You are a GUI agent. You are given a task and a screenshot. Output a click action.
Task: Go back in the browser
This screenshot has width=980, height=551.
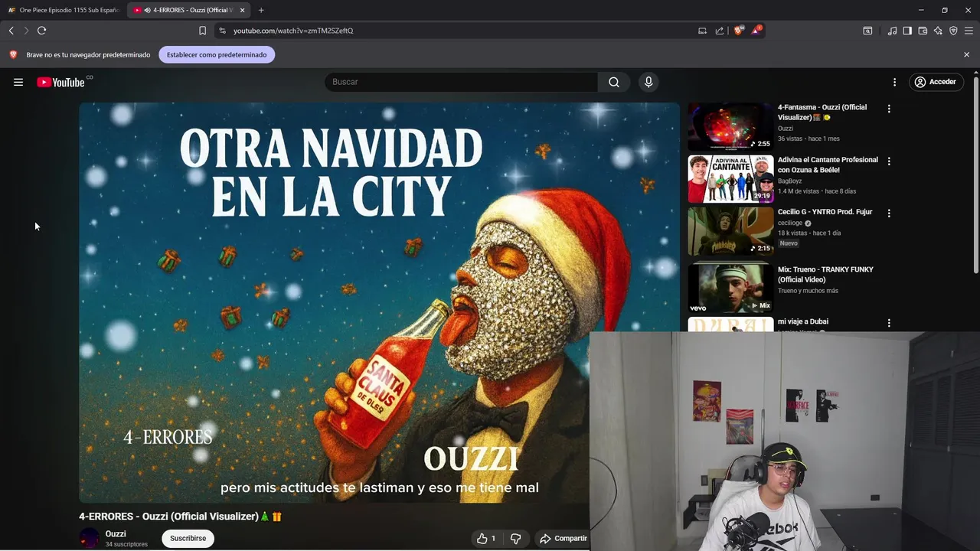(x=11, y=31)
